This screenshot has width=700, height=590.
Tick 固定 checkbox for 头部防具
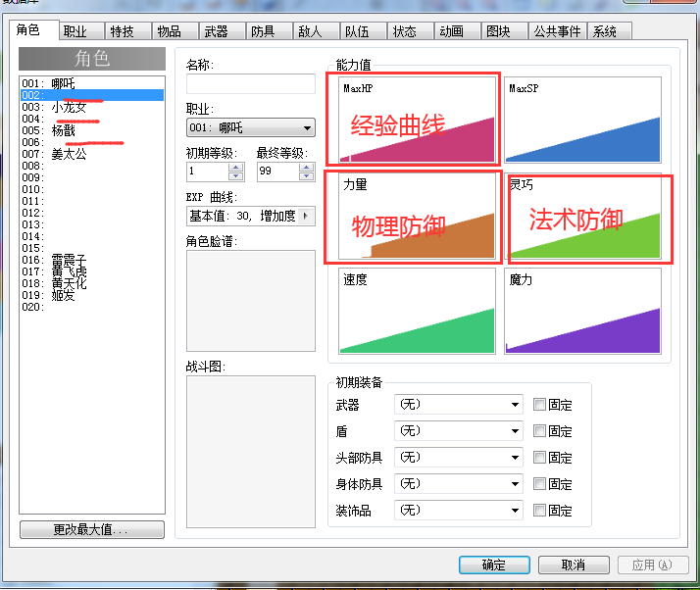click(x=539, y=458)
